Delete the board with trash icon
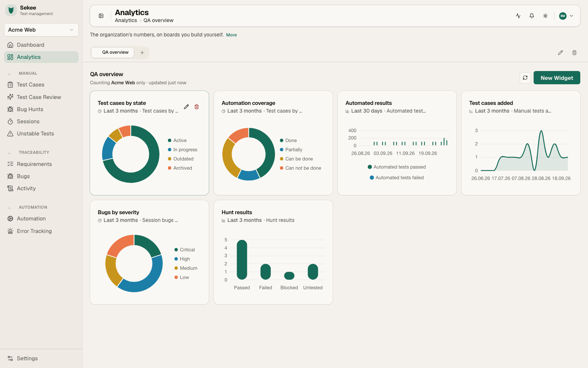This screenshot has width=588, height=368. point(574,53)
